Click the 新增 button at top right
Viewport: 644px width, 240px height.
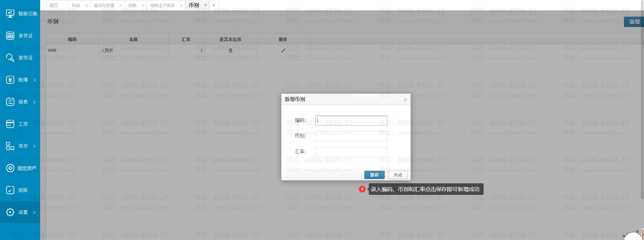tap(634, 22)
